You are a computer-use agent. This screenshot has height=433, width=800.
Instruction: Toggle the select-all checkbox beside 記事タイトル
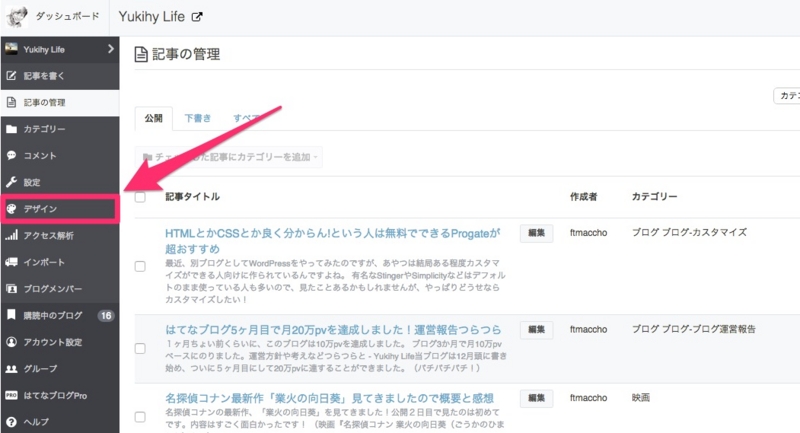coord(140,197)
